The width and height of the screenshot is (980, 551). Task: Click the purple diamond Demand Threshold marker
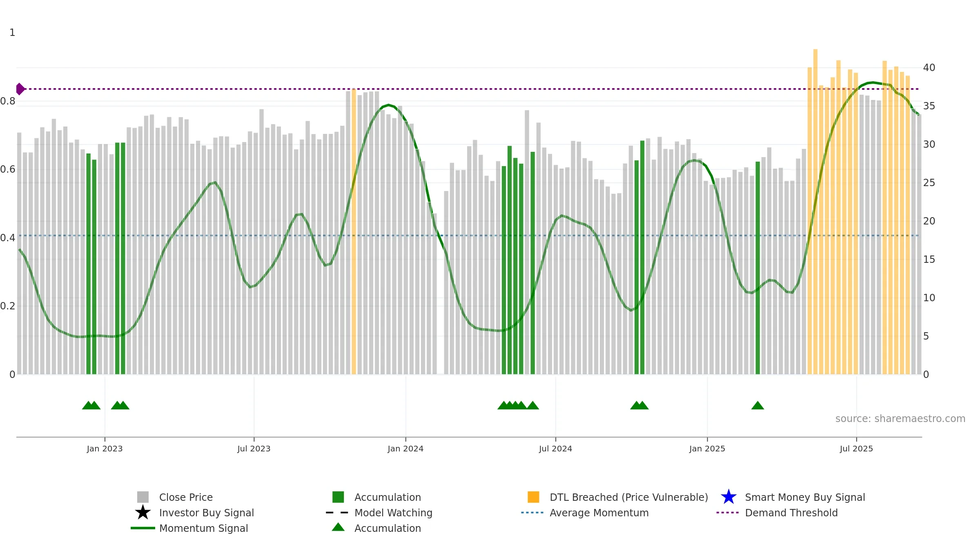(20, 89)
